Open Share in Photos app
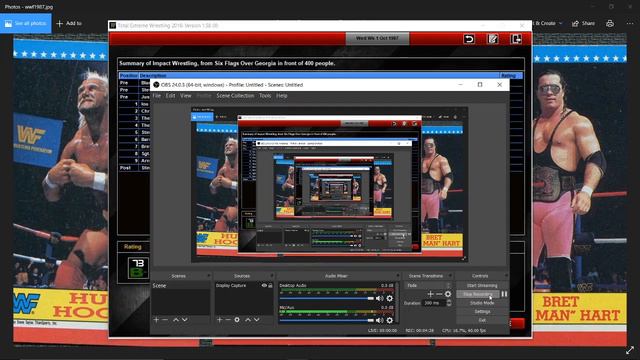The image size is (640, 360). [x=583, y=23]
